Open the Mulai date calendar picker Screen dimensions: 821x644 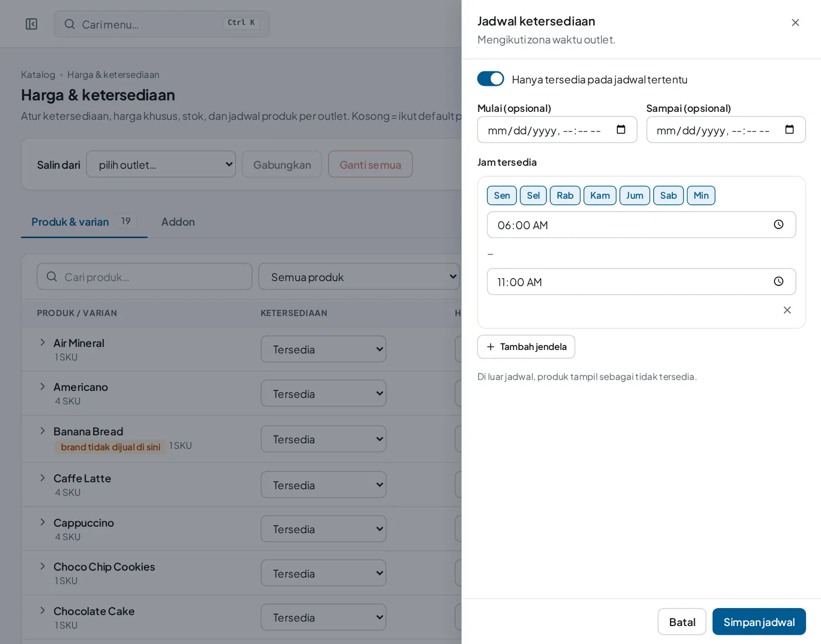click(621, 129)
